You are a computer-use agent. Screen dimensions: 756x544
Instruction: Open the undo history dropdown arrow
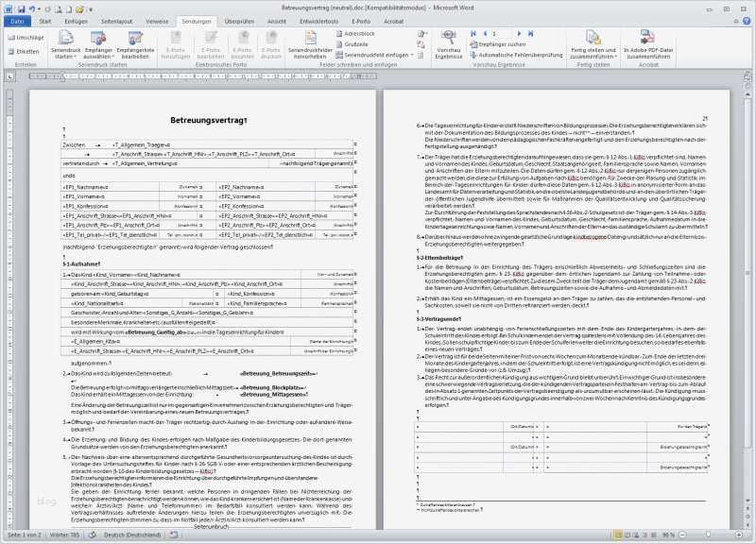click(39, 9)
